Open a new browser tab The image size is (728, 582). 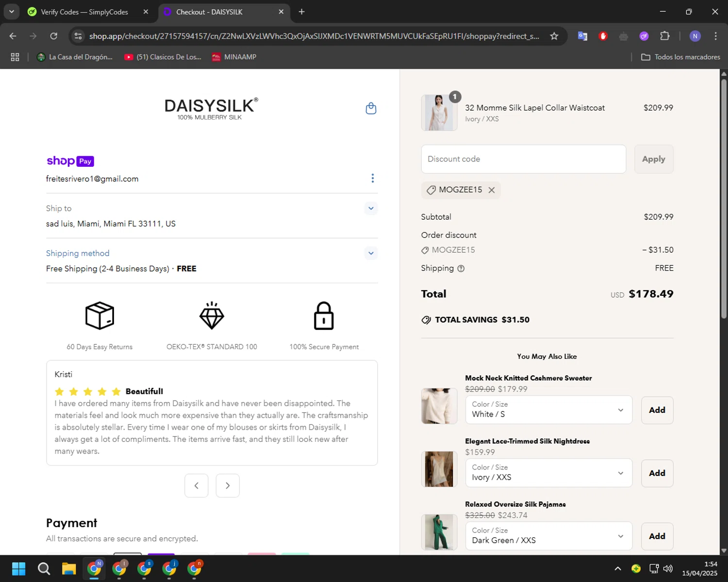pyautogui.click(x=301, y=12)
